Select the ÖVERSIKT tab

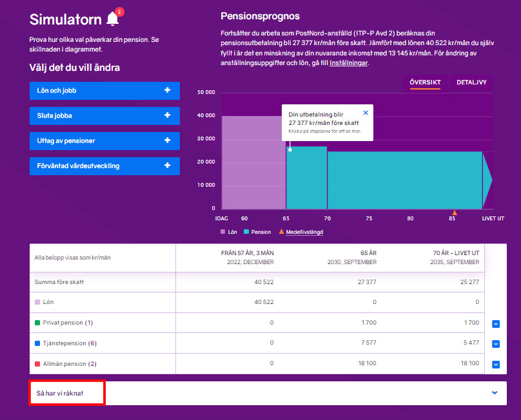(x=425, y=82)
